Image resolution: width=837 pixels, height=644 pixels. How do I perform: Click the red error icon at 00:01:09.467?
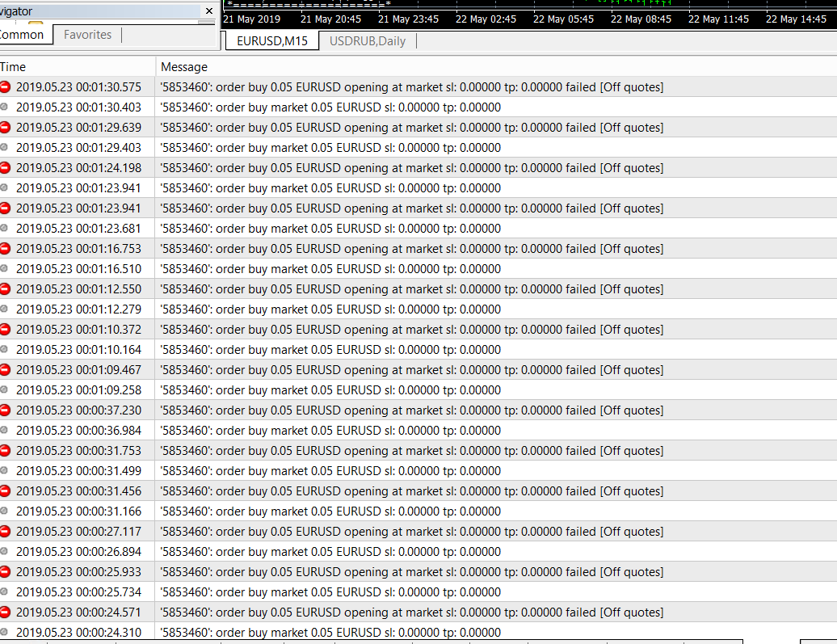(x=5, y=370)
